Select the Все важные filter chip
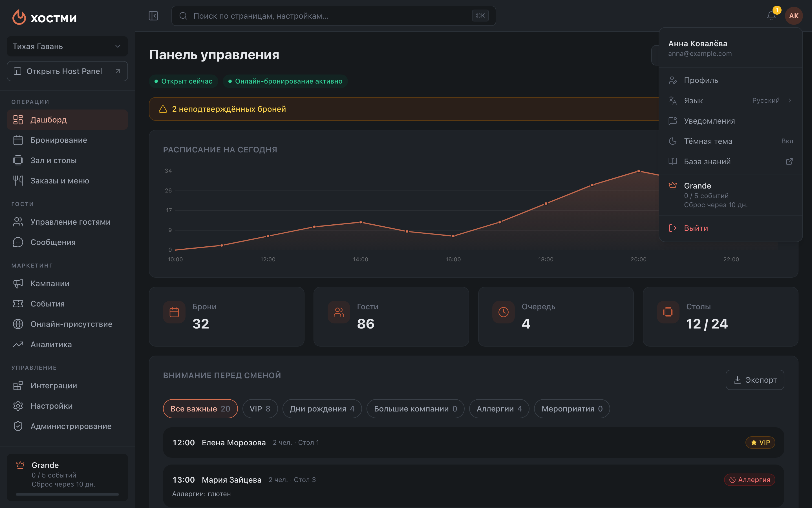Viewport: 812px width, 508px height. (x=200, y=409)
